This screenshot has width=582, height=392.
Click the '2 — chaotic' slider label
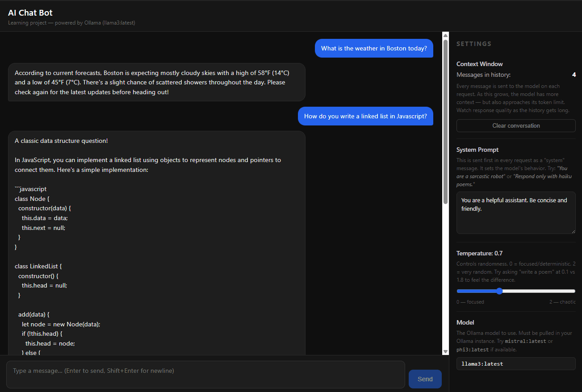point(562,302)
